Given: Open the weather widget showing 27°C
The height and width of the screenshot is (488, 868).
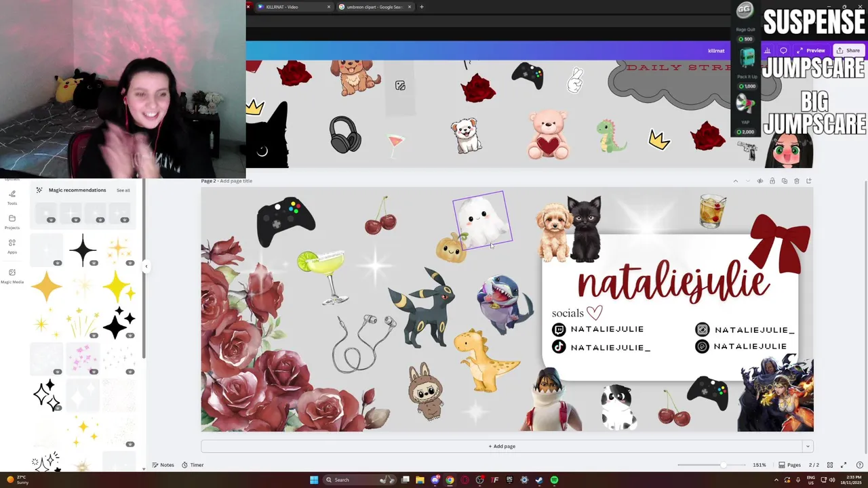Looking at the screenshot, I should pos(16,480).
